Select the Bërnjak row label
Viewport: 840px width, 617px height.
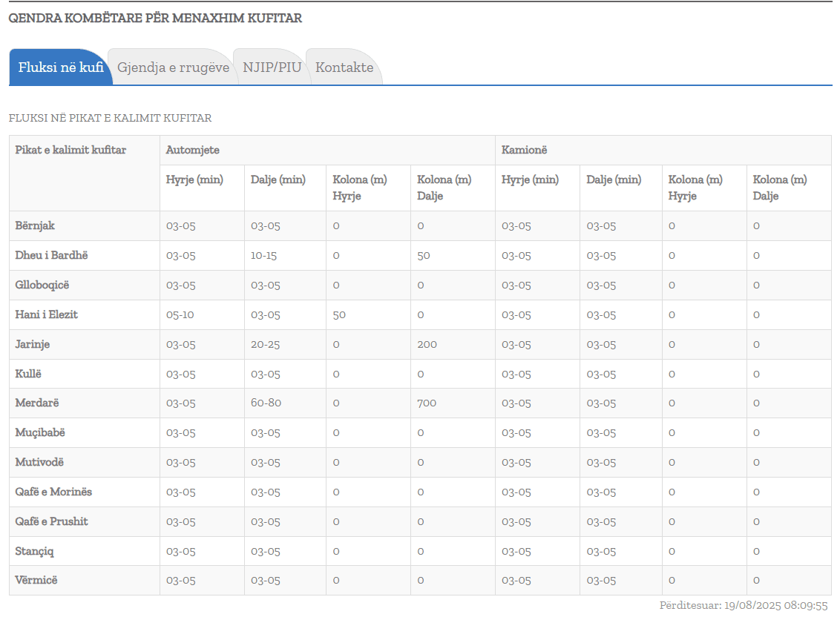point(36,225)
